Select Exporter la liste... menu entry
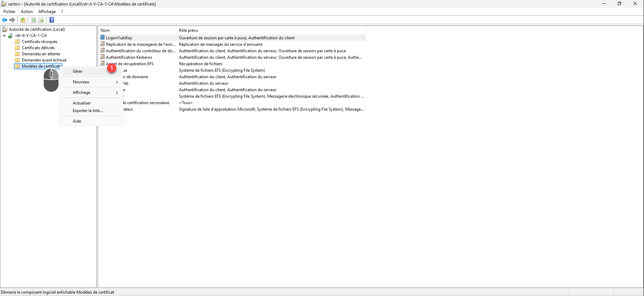 coord(87,111)
